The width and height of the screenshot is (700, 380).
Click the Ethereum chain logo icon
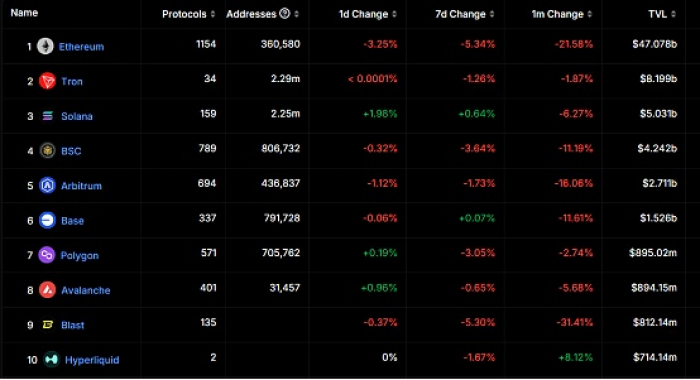[x=45, y=46]
